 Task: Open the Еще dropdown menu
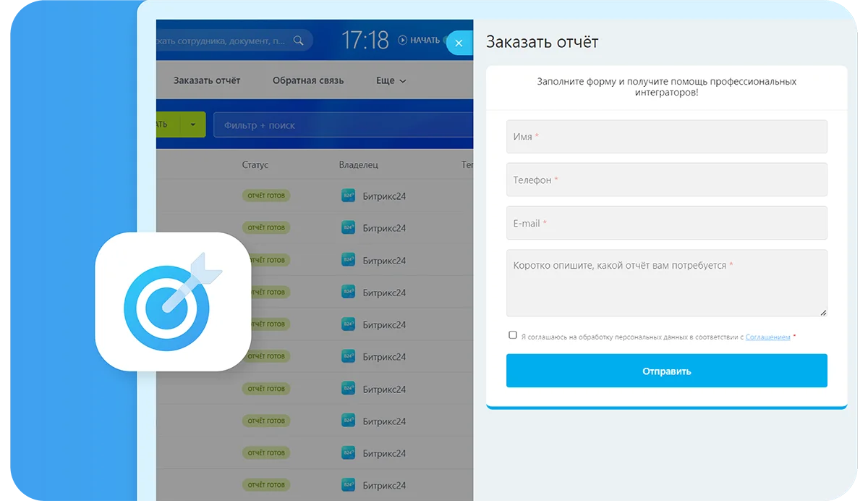click(x=390, y=80)
